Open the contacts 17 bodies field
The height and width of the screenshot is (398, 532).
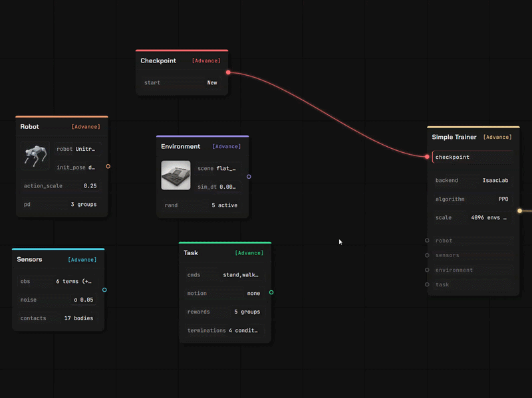point(58,318)
